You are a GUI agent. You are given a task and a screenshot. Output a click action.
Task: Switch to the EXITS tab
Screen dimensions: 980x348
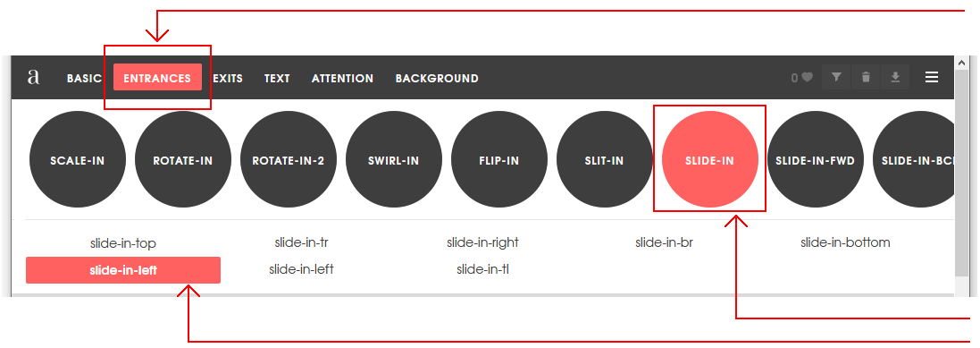228,78
